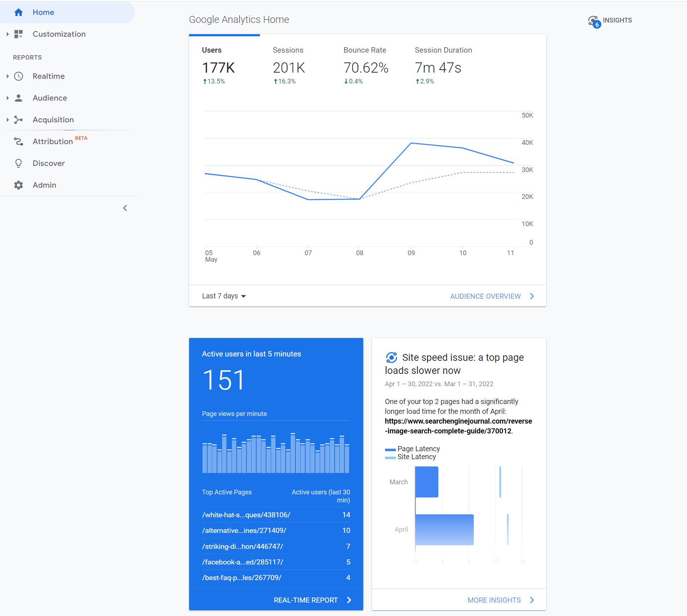This screenshot has width=687, height=616.
Task: Open the Realtime reports clock icon
Action: tap(19, 76)
